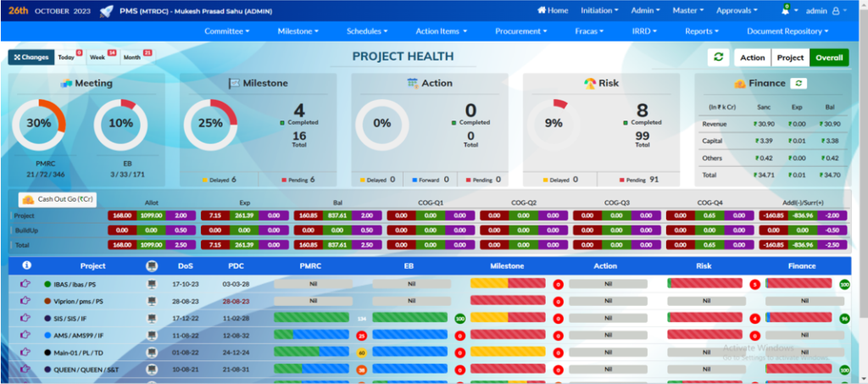Click the monitor icon for Viprion project

[x=153, y=300]
